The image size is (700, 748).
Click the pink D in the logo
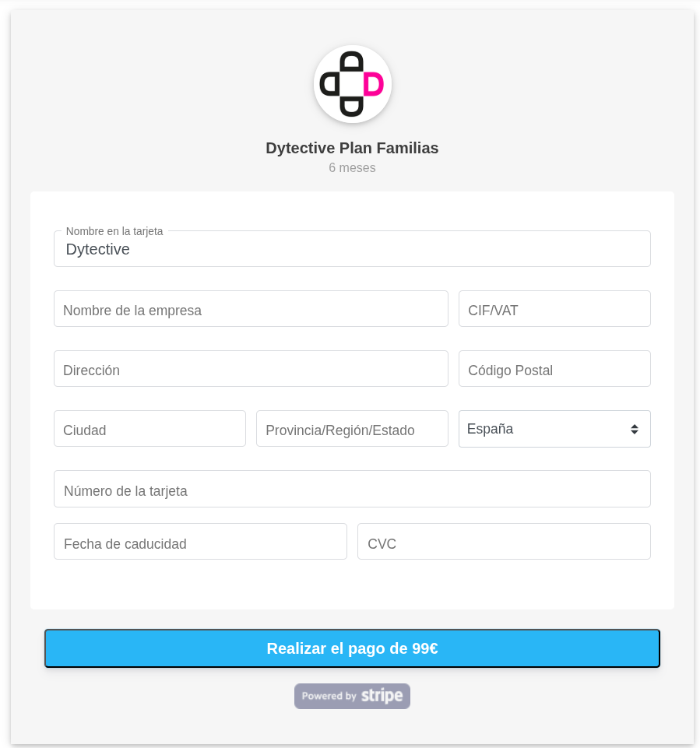click(x=374, y=85)
